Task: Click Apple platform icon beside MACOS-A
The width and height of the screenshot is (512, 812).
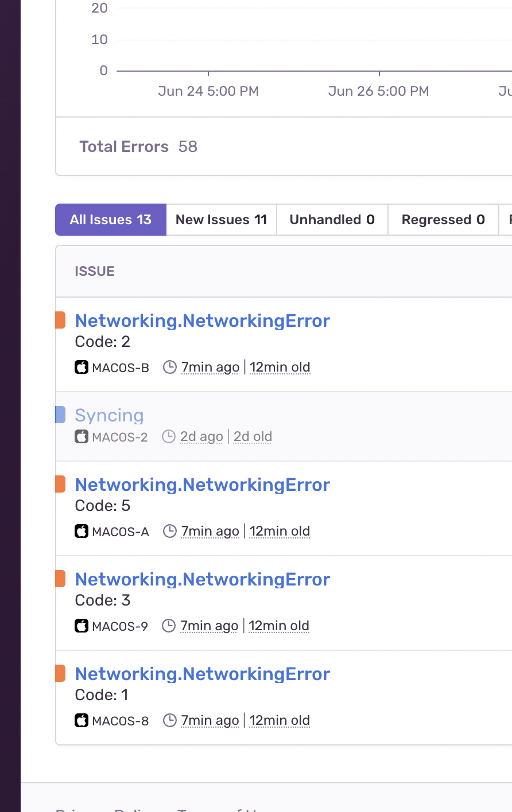Action: tap(82, 531)
